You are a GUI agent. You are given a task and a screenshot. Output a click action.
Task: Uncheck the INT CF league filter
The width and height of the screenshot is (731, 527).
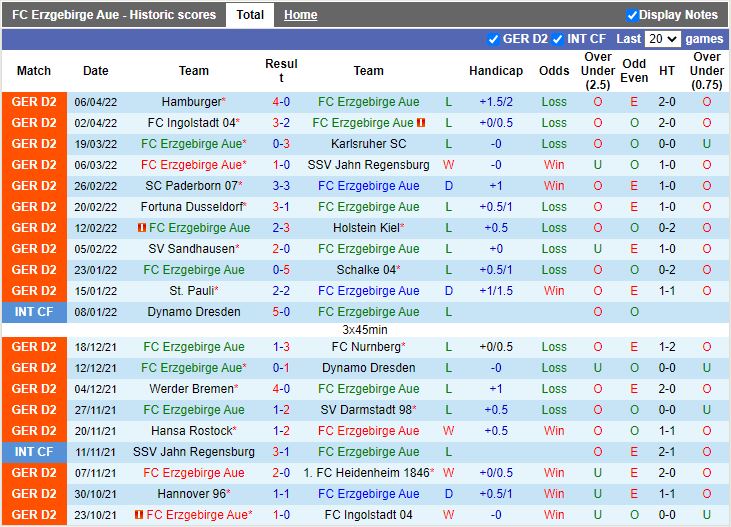[x=558, y=39]
